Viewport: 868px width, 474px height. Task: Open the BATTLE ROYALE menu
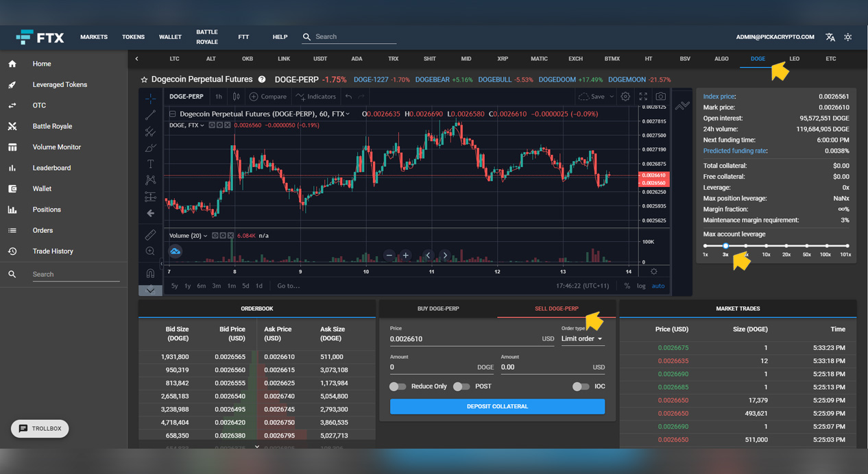click(207, 37)
